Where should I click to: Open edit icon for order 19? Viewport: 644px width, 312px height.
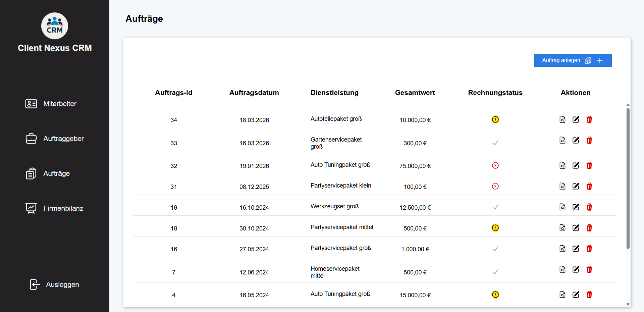(x=576, y=207)
